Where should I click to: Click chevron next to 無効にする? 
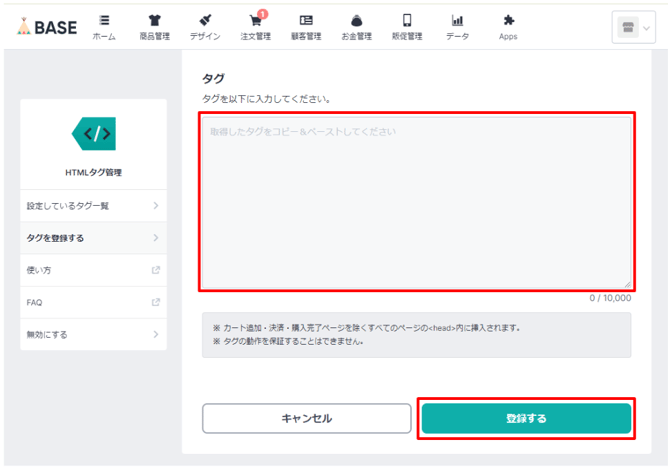[x=156, y=334]
